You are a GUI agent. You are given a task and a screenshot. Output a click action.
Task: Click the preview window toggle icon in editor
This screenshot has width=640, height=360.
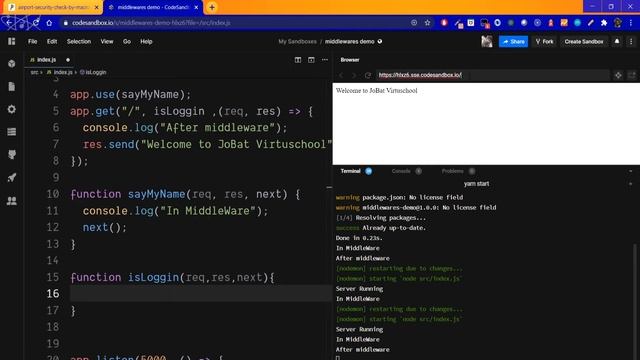(x=311, y=60)
